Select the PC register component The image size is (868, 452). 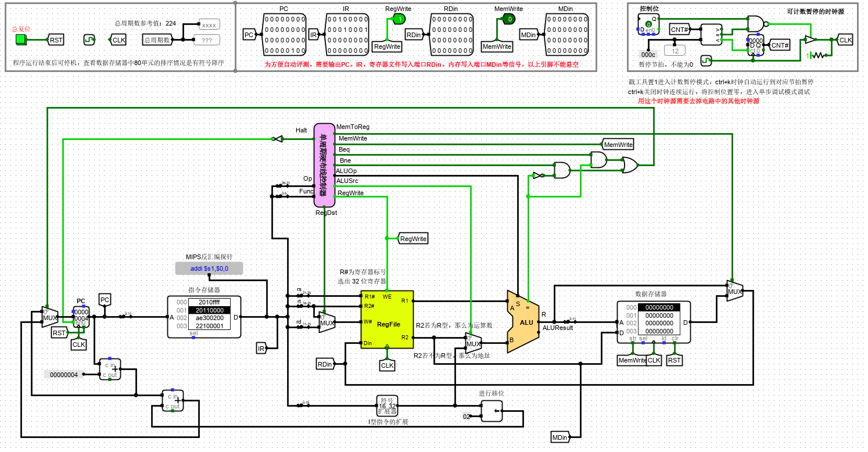tap(81, 317)
